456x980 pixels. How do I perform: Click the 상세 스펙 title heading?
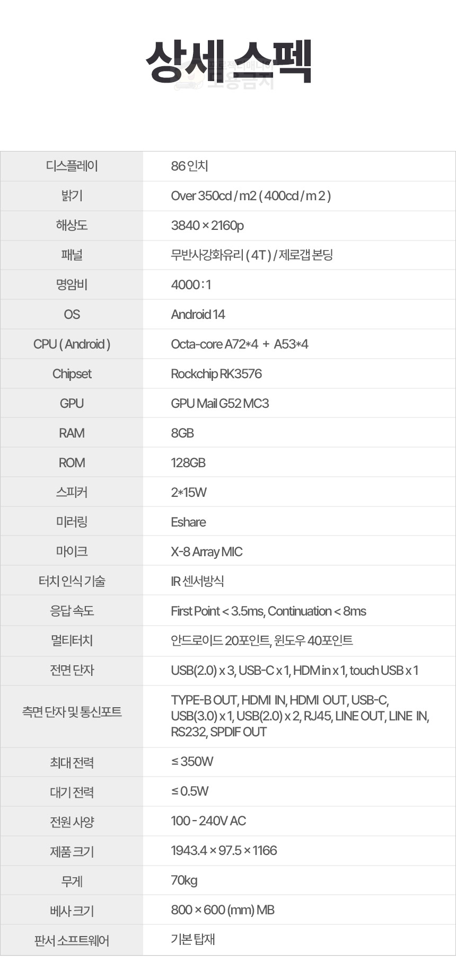228,61
